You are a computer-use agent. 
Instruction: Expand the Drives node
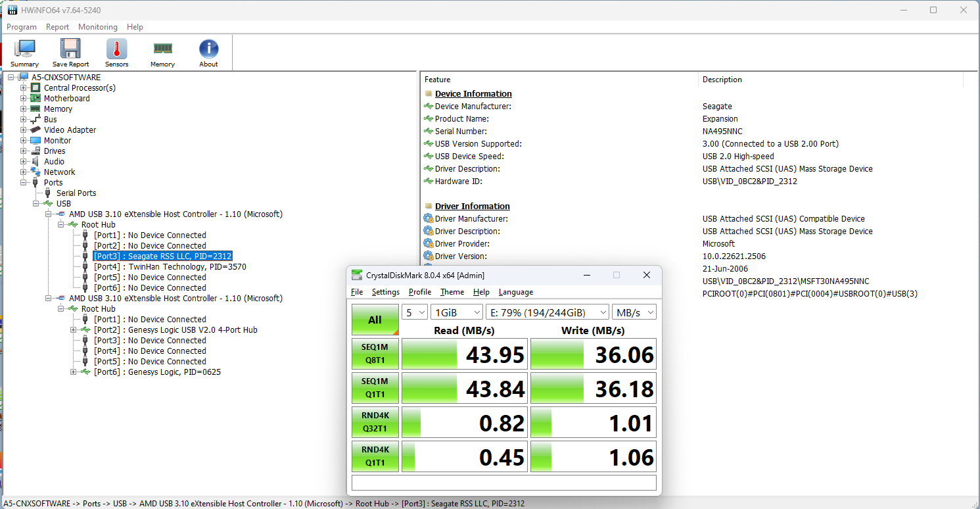click(x=24, y=151)
